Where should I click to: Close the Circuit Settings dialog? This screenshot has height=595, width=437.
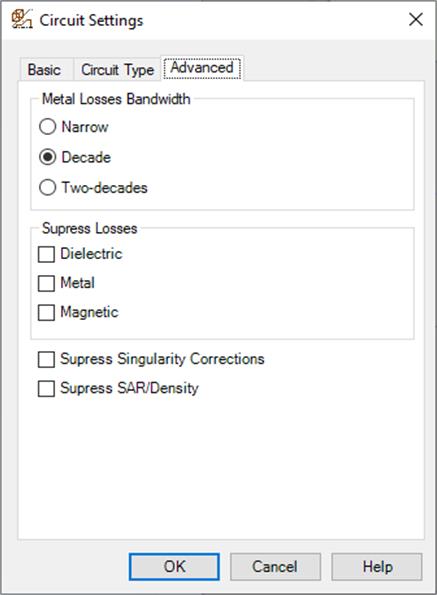pyautogui.click(x=416, y=19)
